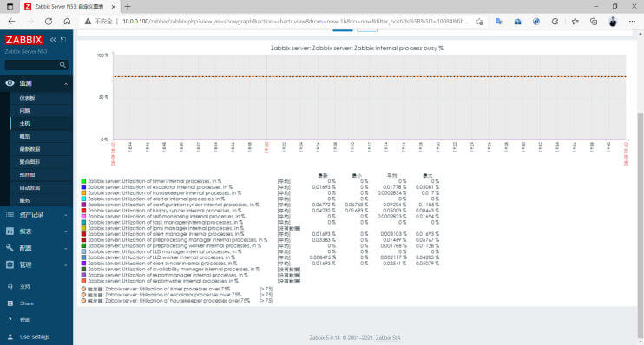
Task: Reload the page with refresh icon
Action: click(49, 22)
